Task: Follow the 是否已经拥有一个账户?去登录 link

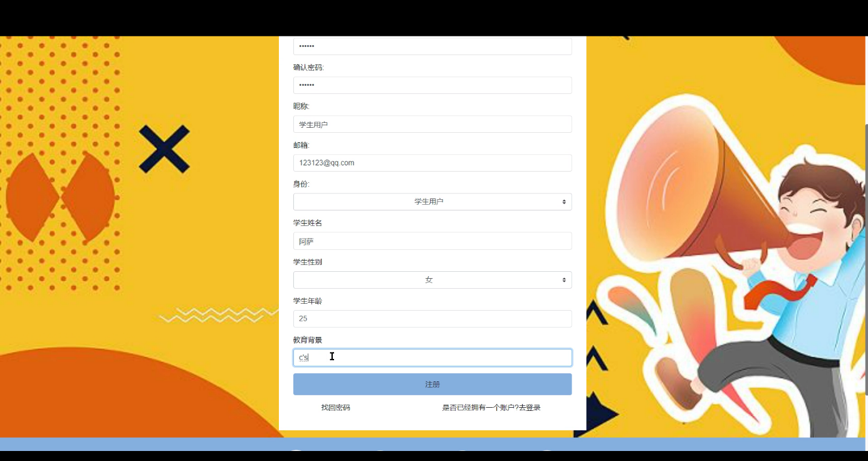Action: 491,408
